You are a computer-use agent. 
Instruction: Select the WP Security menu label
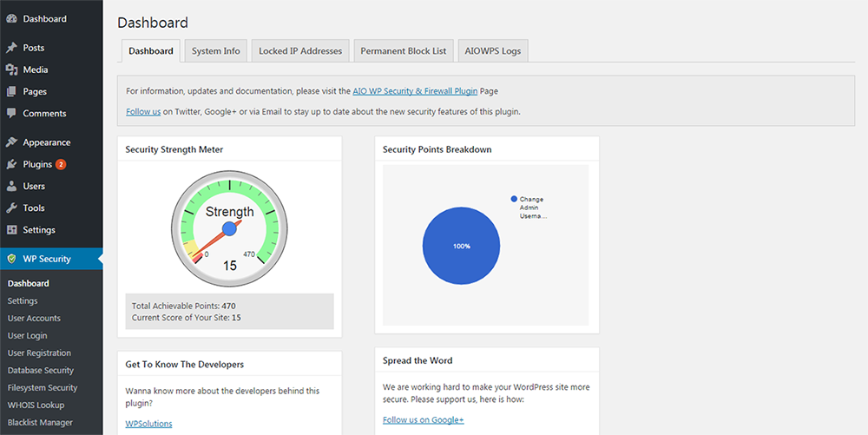pyautogui.click(x=47, y=259)
